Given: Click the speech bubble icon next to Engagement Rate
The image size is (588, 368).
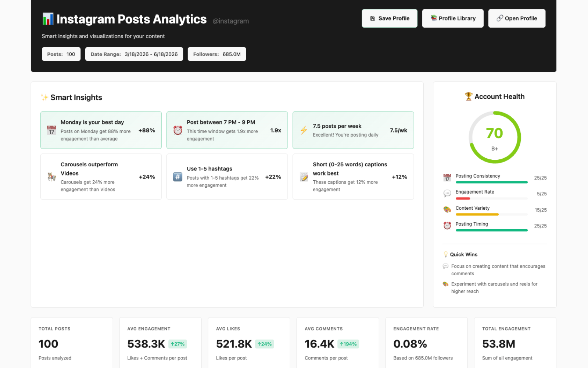Looking at the screenshot, I should coord(447,194).
